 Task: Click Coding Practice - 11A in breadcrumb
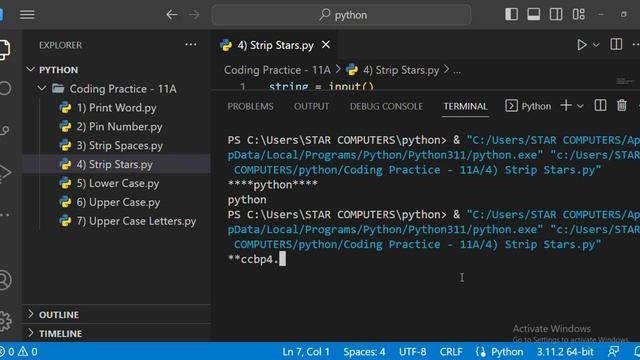pyautogui.click(x=277, y=70)
